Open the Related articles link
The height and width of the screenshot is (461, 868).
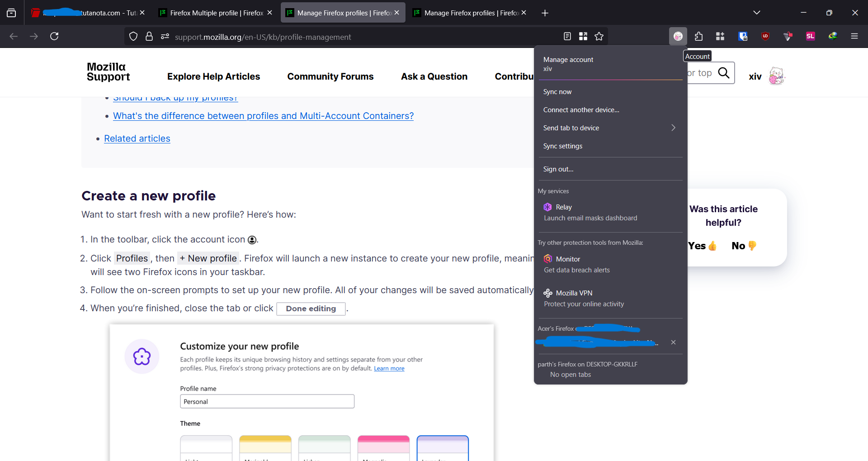[137, 138]
